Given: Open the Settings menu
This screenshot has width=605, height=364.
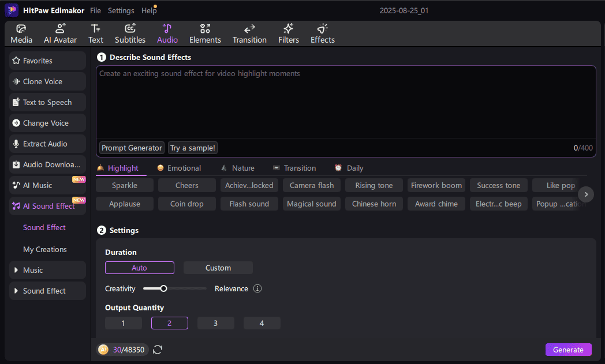Looking at the screenshot, I should tap(121, 11).
